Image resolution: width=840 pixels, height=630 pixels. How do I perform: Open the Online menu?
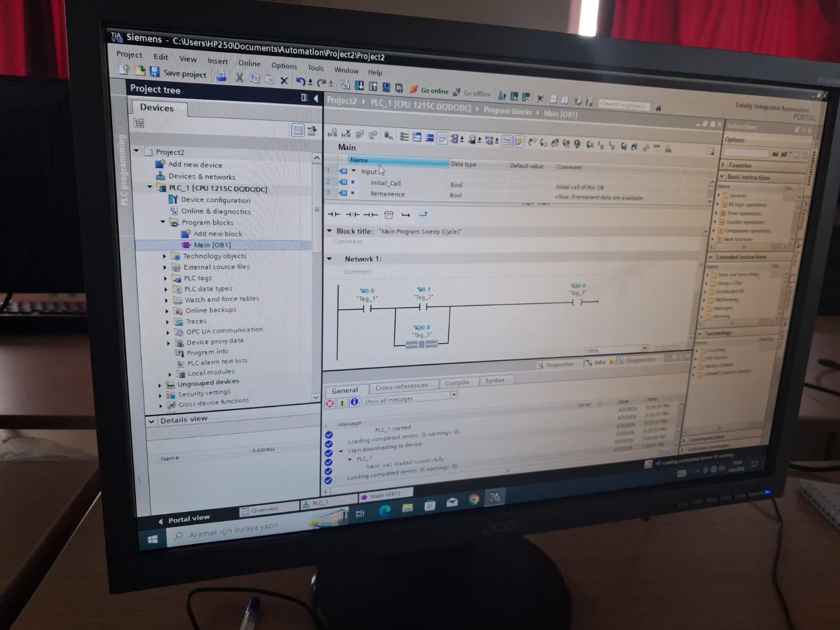249,63
